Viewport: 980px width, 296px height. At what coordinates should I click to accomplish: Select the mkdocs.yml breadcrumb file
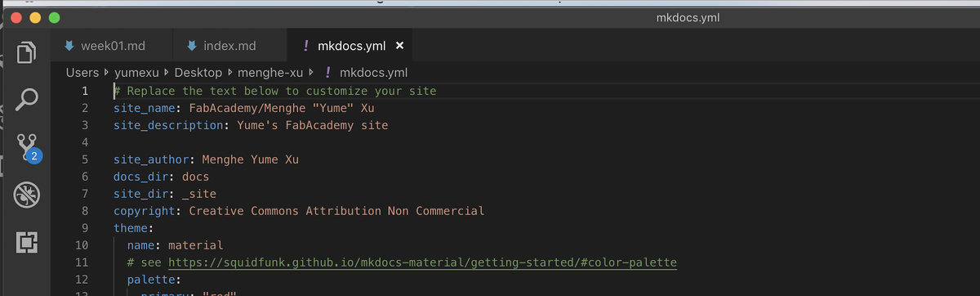372,73
